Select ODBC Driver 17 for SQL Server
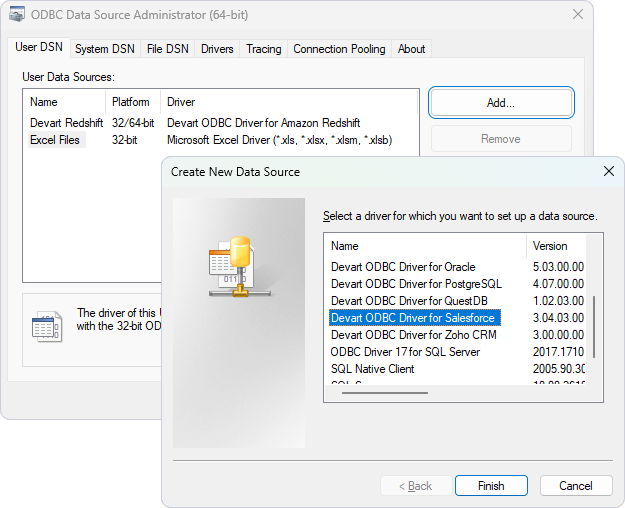The height and width of the screenshot is (508, 625). pyautogui.click(x=405, y=352)
